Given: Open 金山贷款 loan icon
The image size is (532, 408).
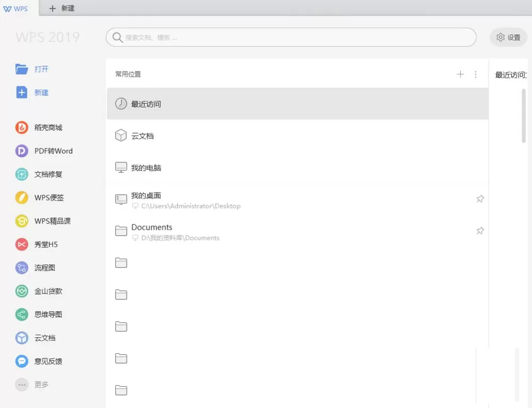Looking at the screenshot, I should point(22,291).
